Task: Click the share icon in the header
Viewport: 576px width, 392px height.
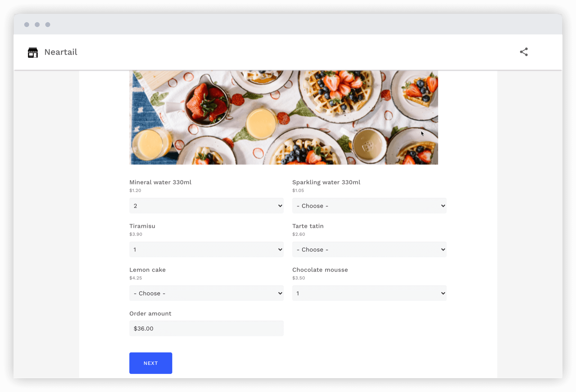Action: pyautogui.click(x=524, y=52)
